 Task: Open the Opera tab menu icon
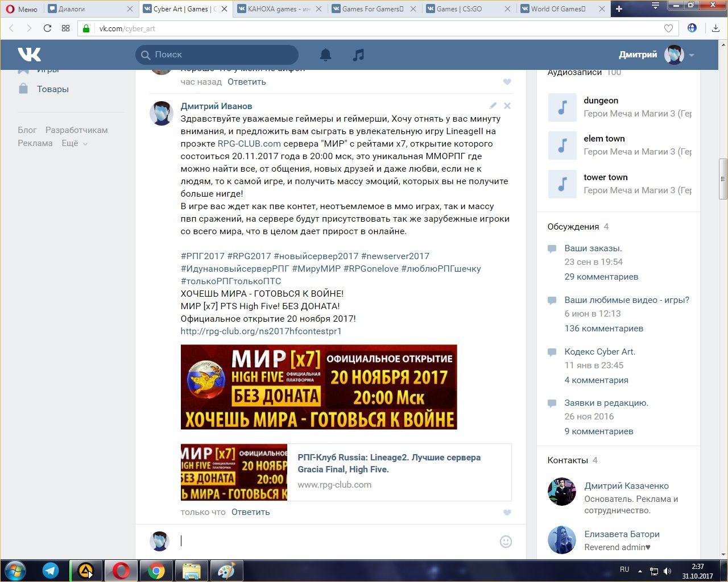656,6
